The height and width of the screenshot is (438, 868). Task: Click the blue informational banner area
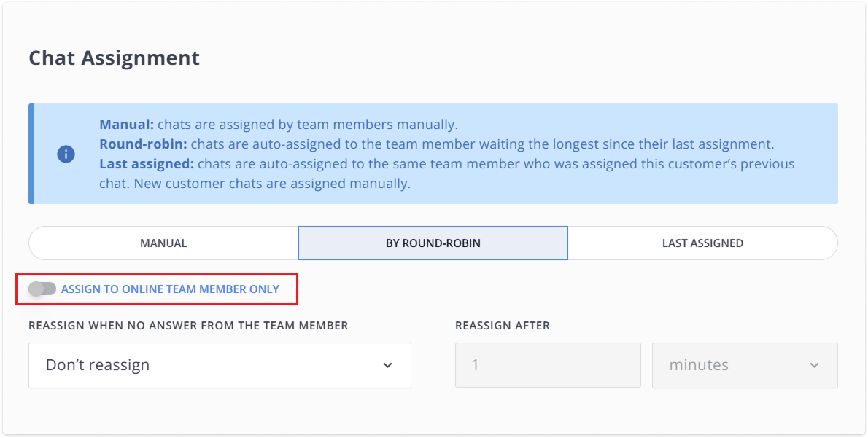[434, 153]
